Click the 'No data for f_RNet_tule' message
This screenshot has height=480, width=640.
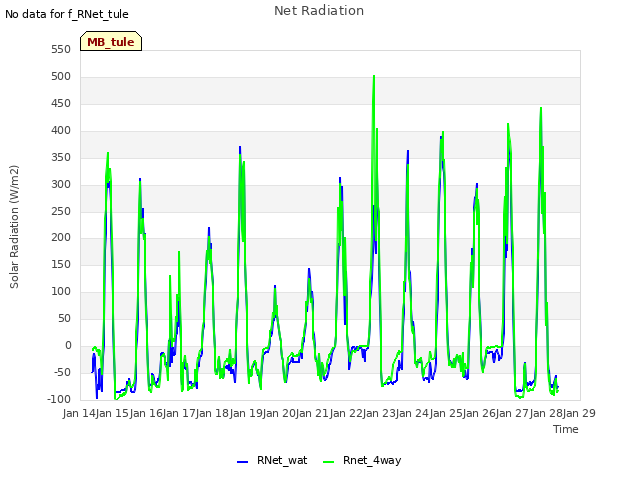67,14
